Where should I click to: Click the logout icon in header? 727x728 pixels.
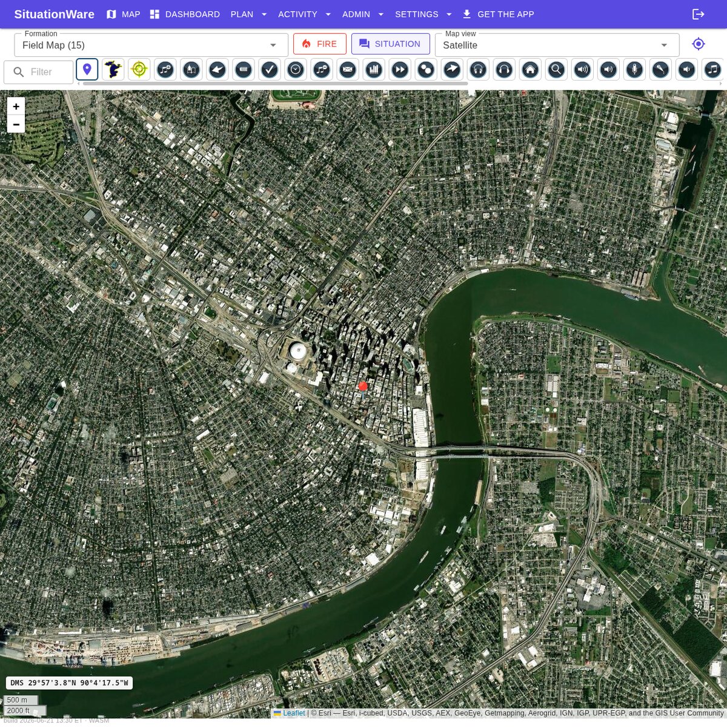pyautogui.click(x=699, y=14)
